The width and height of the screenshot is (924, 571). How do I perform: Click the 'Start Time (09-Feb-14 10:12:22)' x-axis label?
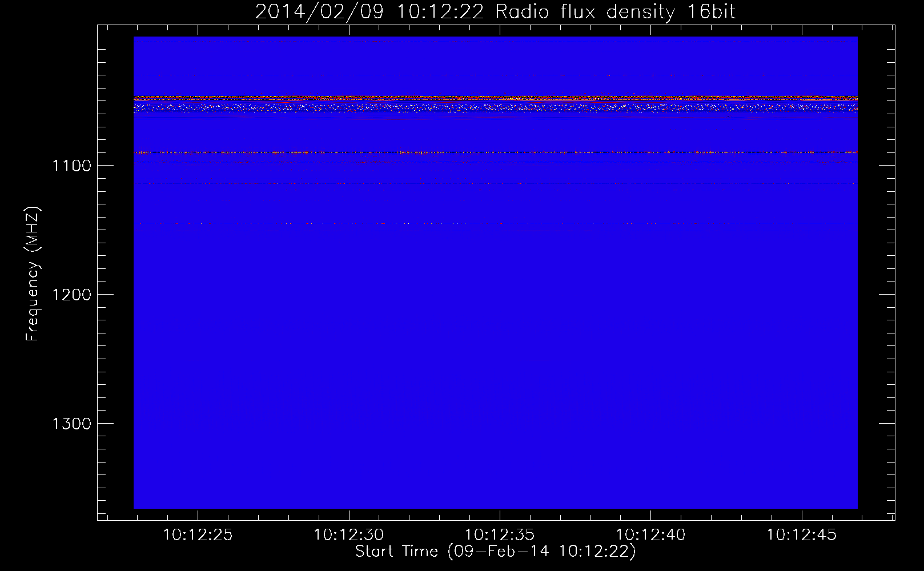[x=495, y=552]
